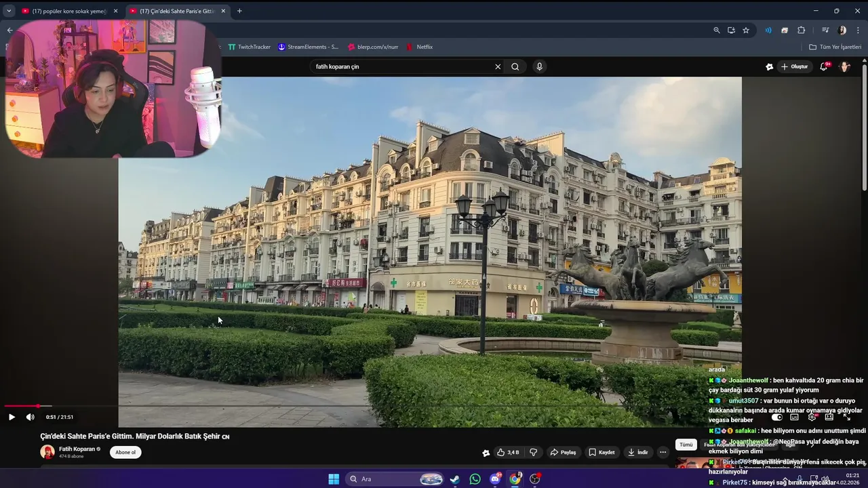Open OBS Studio from the taskbar

pyautogui.click(x=535, y=479)
